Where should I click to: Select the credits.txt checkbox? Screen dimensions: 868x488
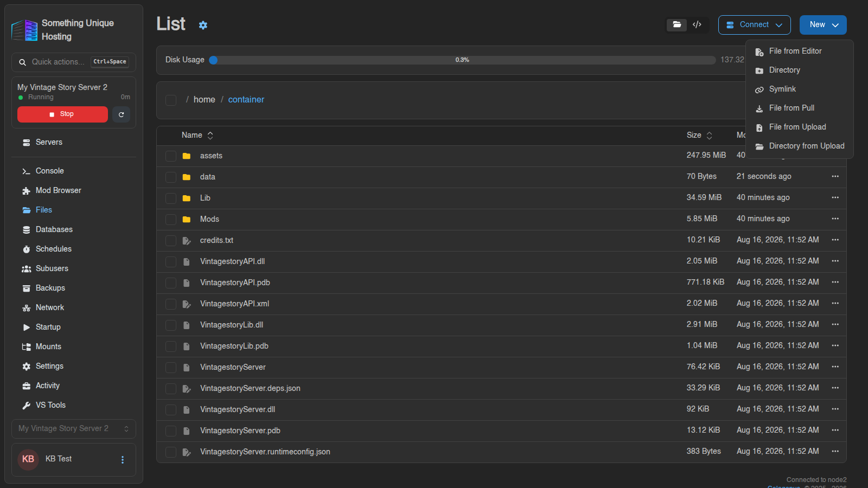pos(171,241)
